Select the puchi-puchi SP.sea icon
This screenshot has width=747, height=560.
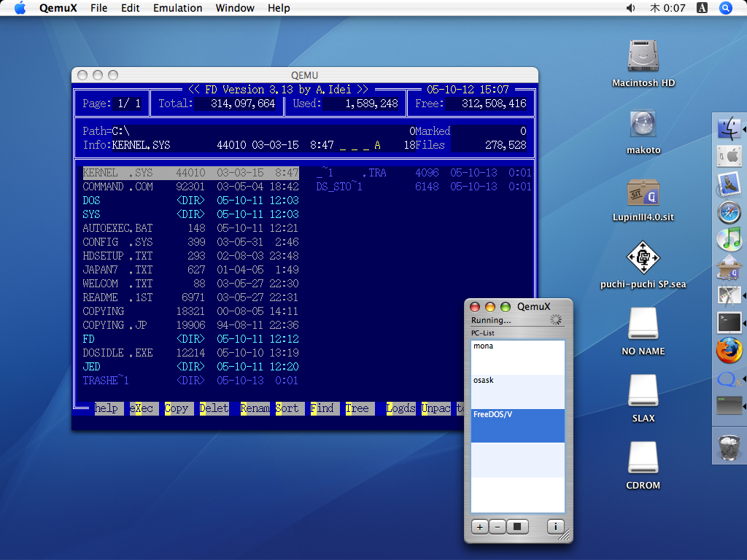pos(643,257)
